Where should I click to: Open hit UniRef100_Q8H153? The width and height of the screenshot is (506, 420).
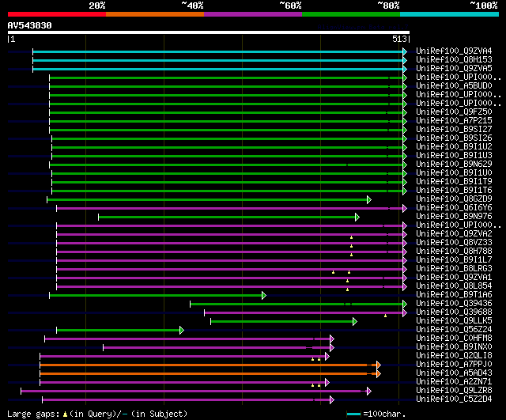454,59
